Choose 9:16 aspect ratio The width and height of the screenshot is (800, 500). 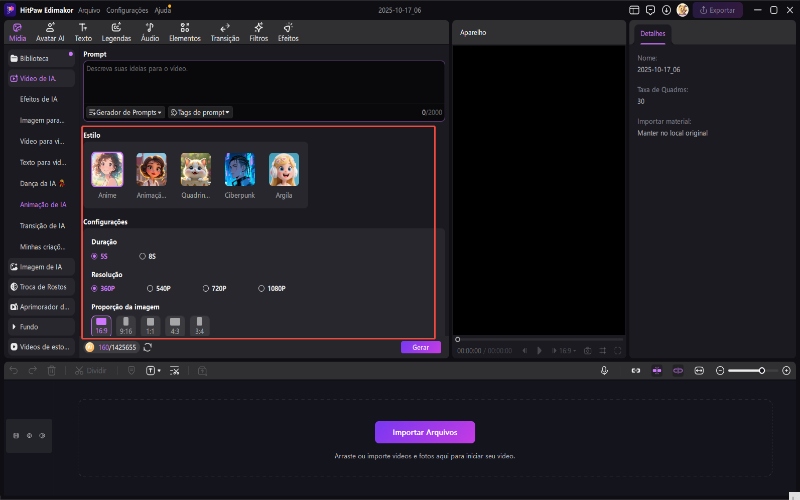click(x=126, y=326)
